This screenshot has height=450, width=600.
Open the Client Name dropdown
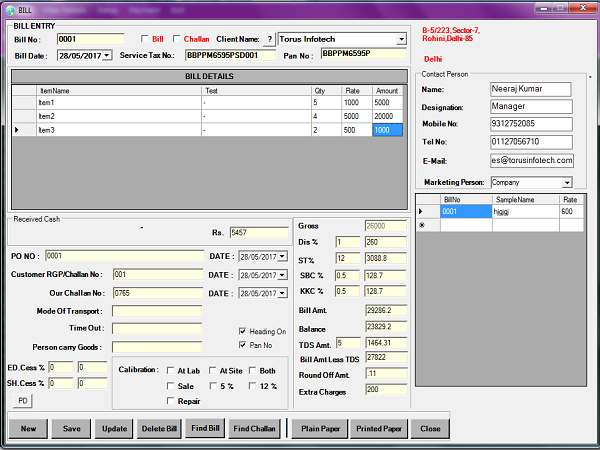[x=401, y=39]
